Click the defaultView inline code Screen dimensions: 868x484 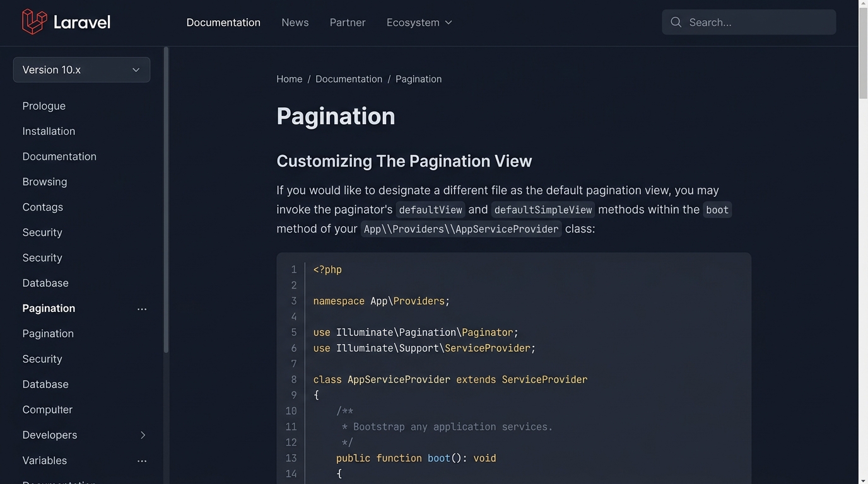tap(431, 210)
